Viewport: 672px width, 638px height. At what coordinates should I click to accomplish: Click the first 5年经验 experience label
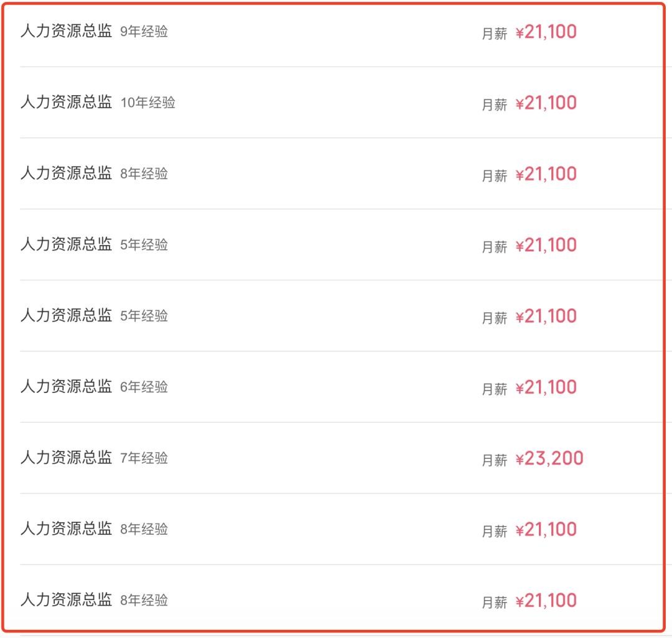[x=144, y=245]
